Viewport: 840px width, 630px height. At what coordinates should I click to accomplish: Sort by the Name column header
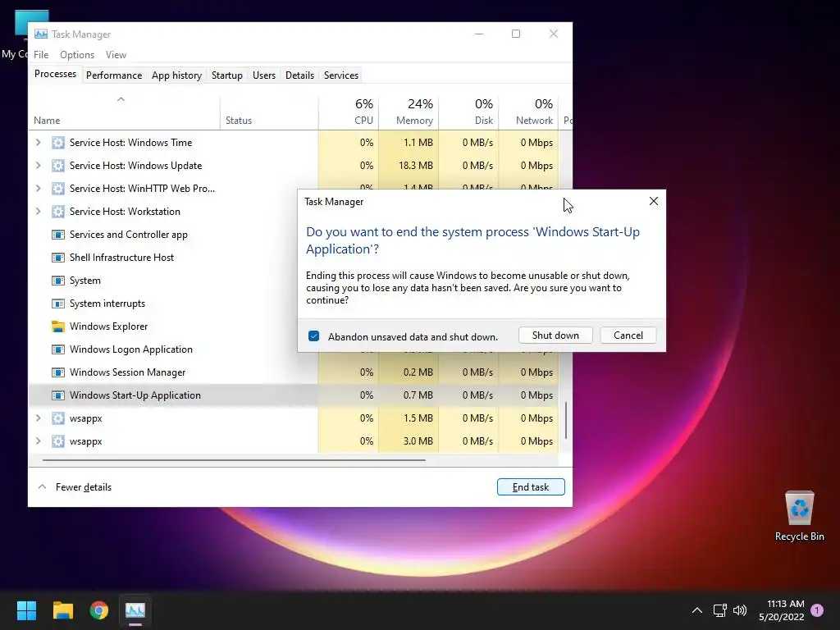(x=124, y=112)
